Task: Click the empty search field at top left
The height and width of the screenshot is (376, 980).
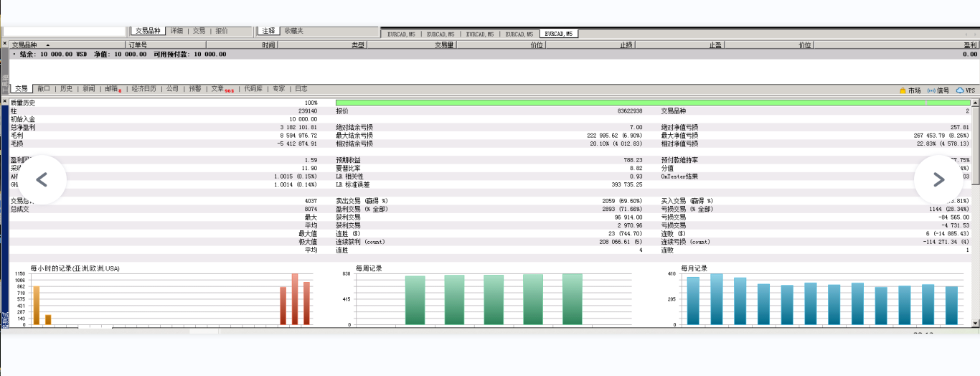Action: [x=65, y=32]
